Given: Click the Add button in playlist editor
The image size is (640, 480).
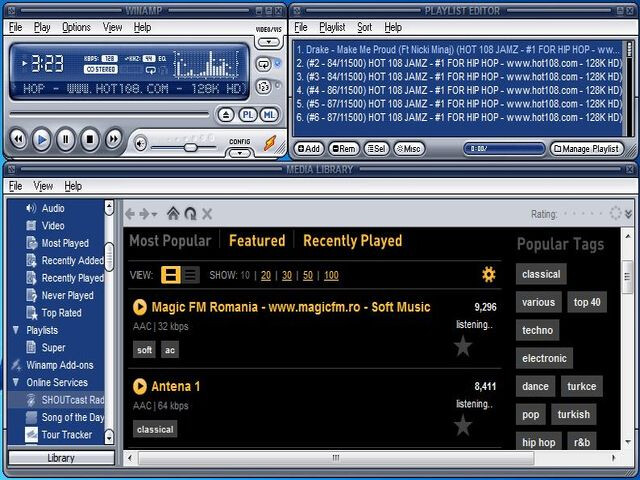Looking at the screenshot, I should [309, 149].
